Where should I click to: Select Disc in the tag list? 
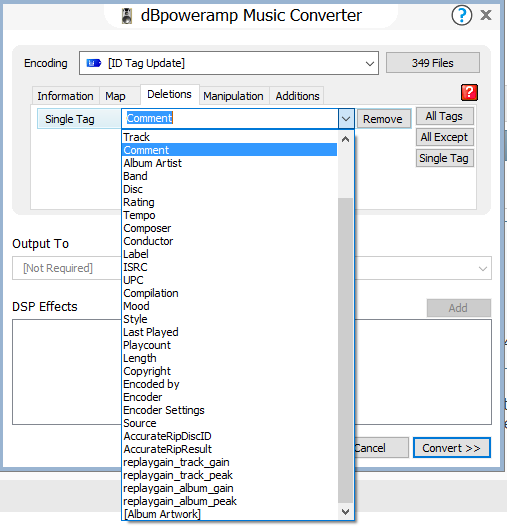(x=229, y=189)
